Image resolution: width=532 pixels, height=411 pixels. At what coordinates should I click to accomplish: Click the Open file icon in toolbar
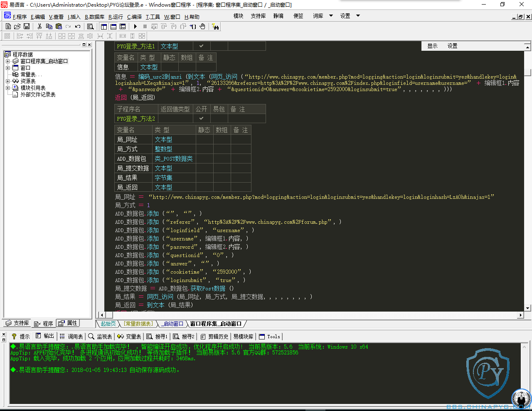pos(17,26)
